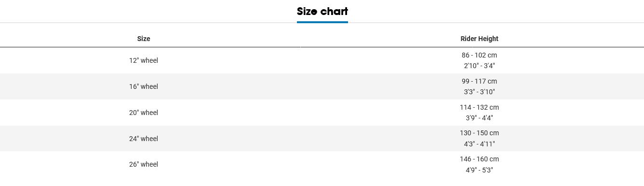Click the 99 - 117 cm height value
This screenshot has width=644, height=186.
coord(479,81)
